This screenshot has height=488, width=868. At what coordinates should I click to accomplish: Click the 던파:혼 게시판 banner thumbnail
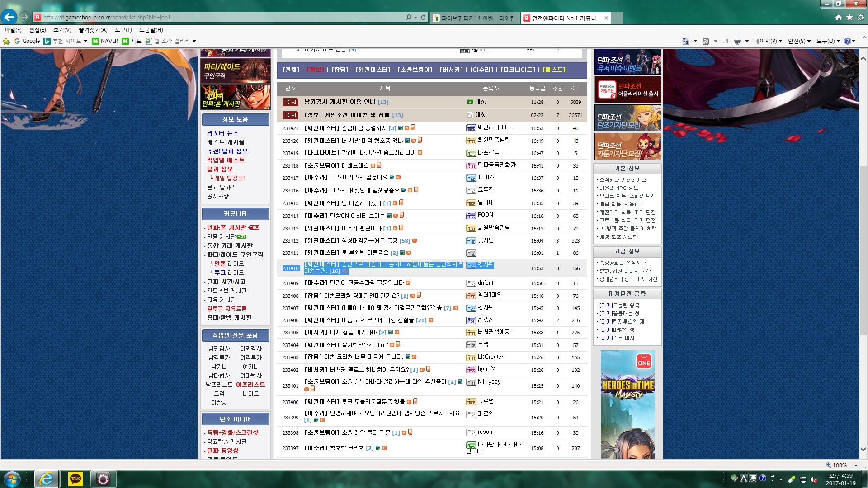[x=235, y=97]
